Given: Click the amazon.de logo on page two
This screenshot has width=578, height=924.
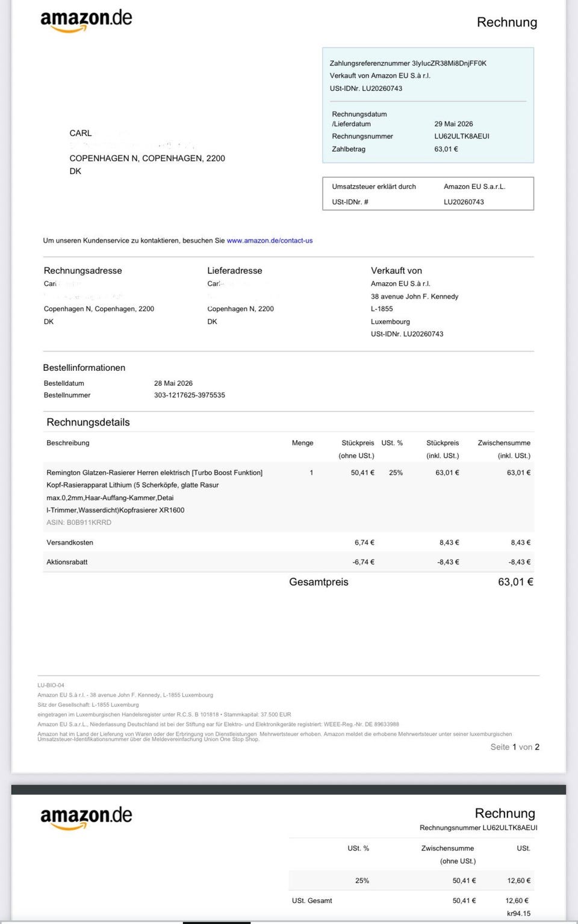Looking at the screenshot, I should pyautogui.click(x=86, y=818).
